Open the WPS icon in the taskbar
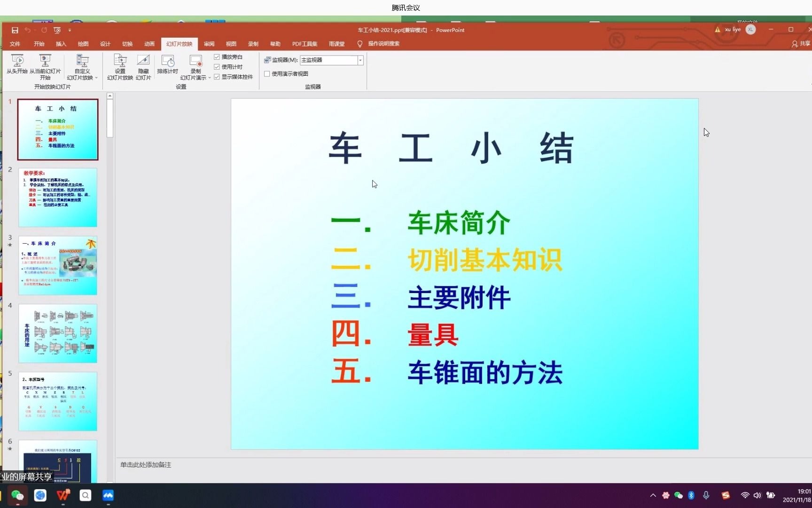 pyautogui.click(x=63, y=495)
